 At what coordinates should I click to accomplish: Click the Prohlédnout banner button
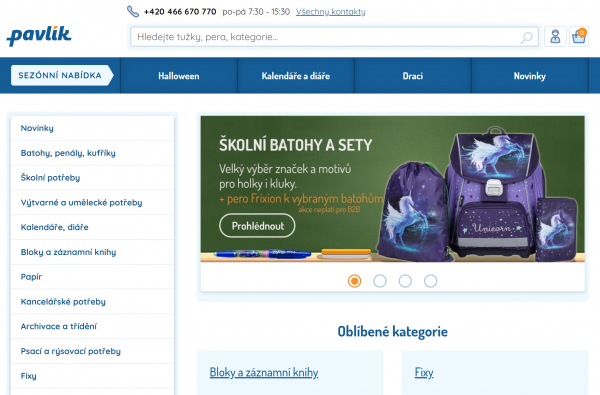coord(257,226)
